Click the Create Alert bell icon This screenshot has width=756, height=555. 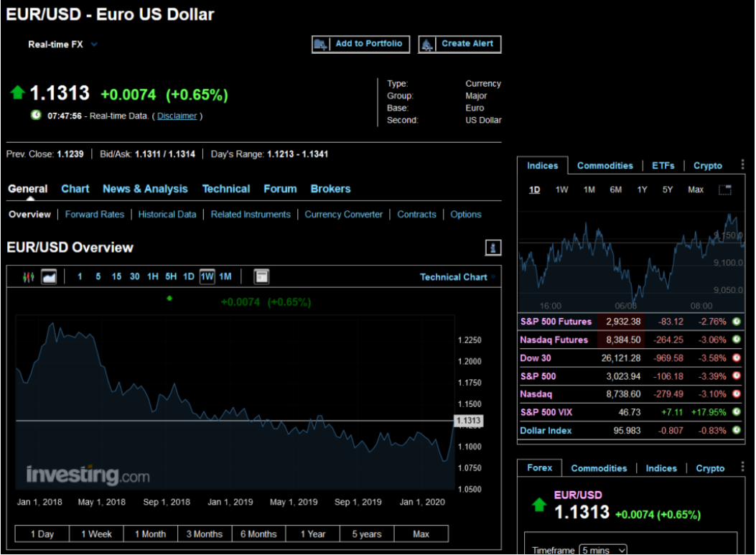426,45
